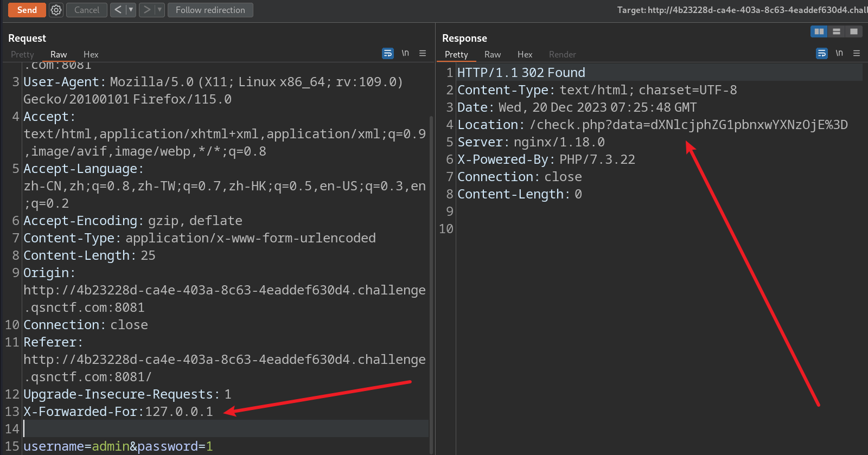Open the Response panel hamburger menu
Viewport: 868px width, 455px height.
[857, 53]
